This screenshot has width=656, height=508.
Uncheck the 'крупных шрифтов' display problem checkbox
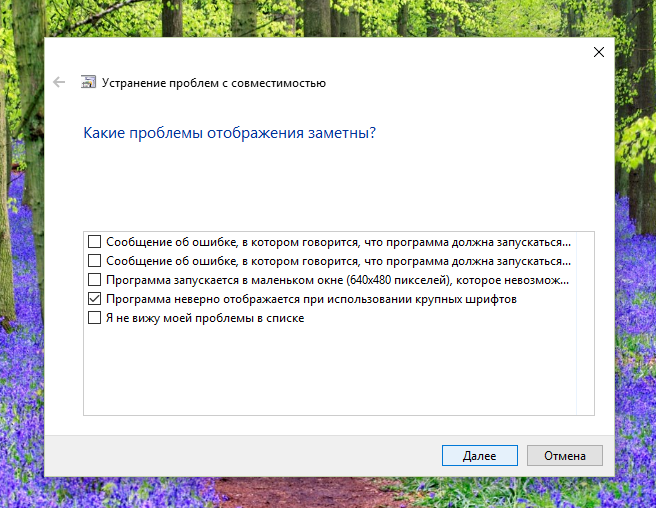pyautogui.click(x=95, y=299)
